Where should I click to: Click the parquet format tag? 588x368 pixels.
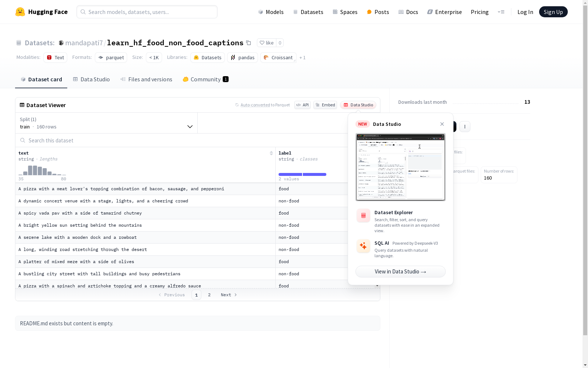[x=111, y=57]
